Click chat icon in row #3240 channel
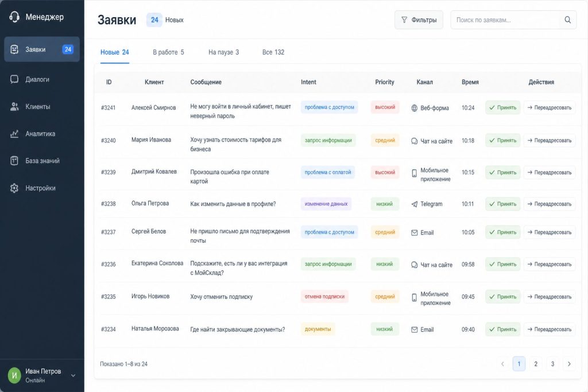The width and height of the screenshot is (588, 392). tap(415, 141)
